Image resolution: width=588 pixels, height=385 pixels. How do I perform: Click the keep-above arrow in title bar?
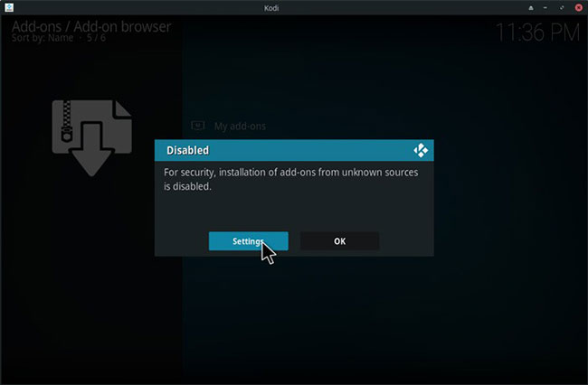click(x=531, y=8)
